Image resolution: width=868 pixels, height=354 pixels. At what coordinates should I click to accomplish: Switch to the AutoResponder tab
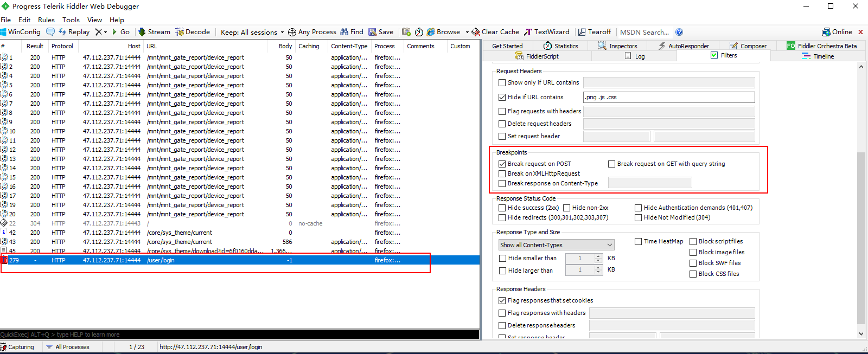pyautogui.click(x=683, y=46)
